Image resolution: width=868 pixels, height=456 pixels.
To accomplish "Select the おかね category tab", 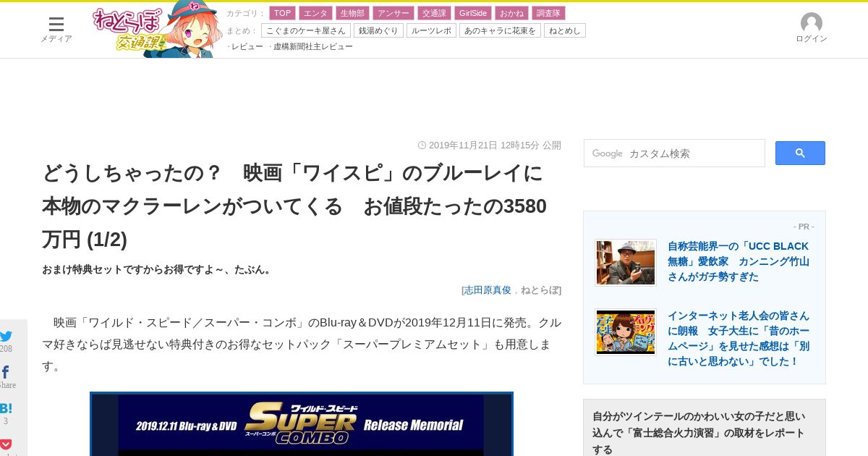I will tap(511, 13).
